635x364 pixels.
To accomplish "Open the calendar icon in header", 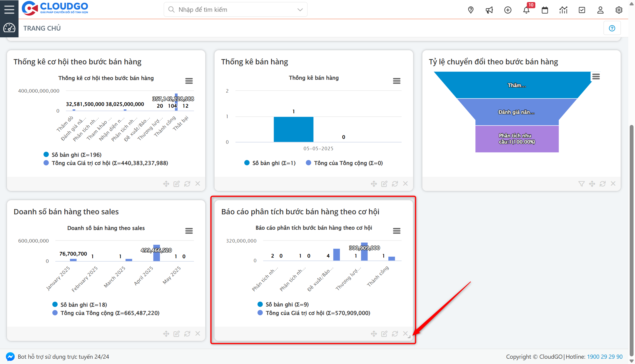I will 545,10.
